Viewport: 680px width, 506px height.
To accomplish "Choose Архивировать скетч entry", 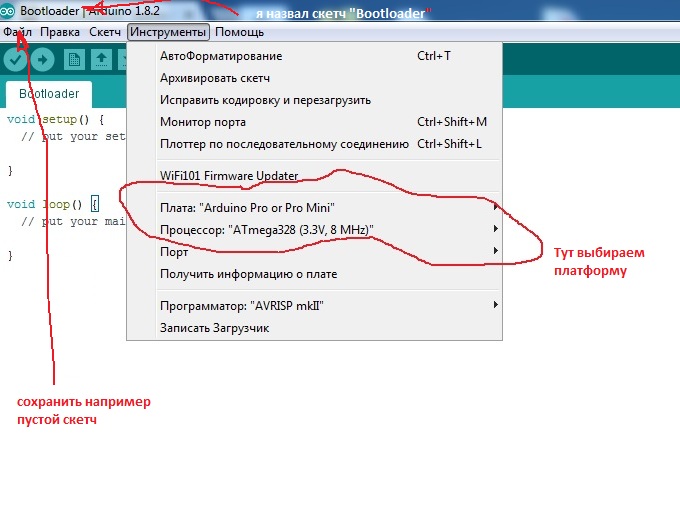I will [x=314, y=78].
